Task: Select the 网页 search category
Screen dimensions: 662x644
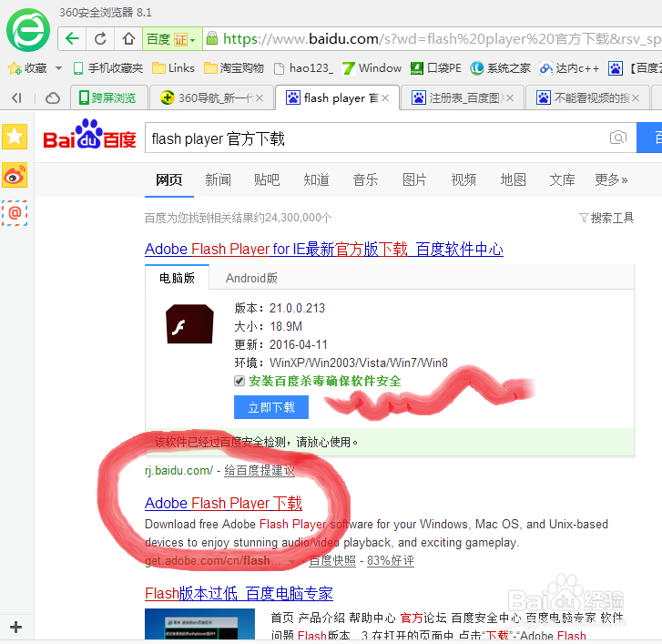Action: pos(168,179)
